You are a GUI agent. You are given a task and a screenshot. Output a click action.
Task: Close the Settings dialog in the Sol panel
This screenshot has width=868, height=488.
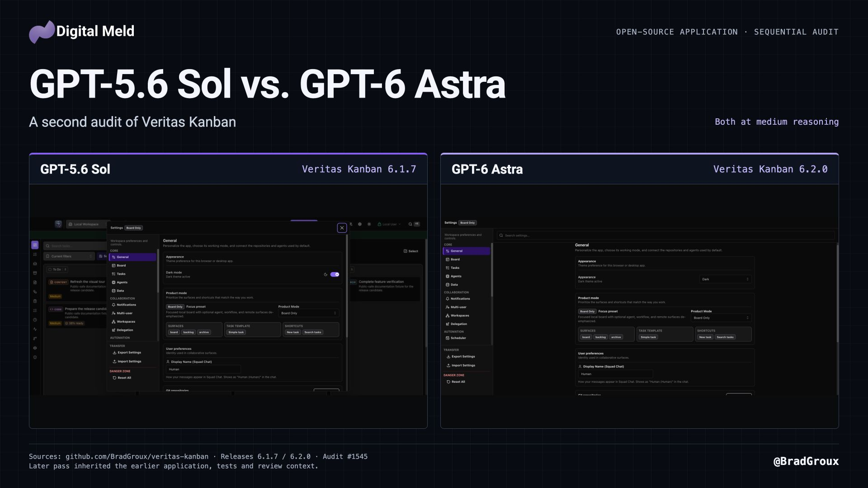click(342, 228)
